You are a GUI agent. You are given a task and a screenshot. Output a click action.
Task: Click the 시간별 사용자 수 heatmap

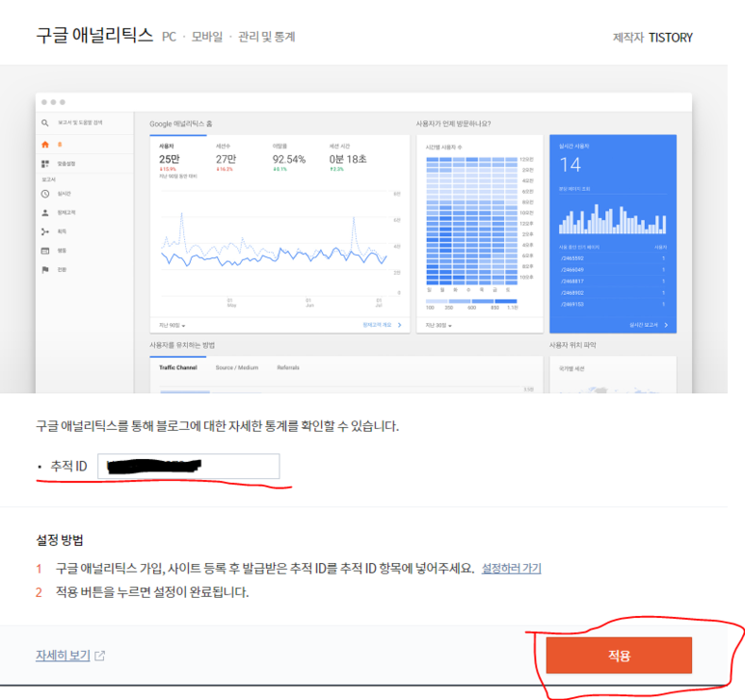(x=471, y=219)
